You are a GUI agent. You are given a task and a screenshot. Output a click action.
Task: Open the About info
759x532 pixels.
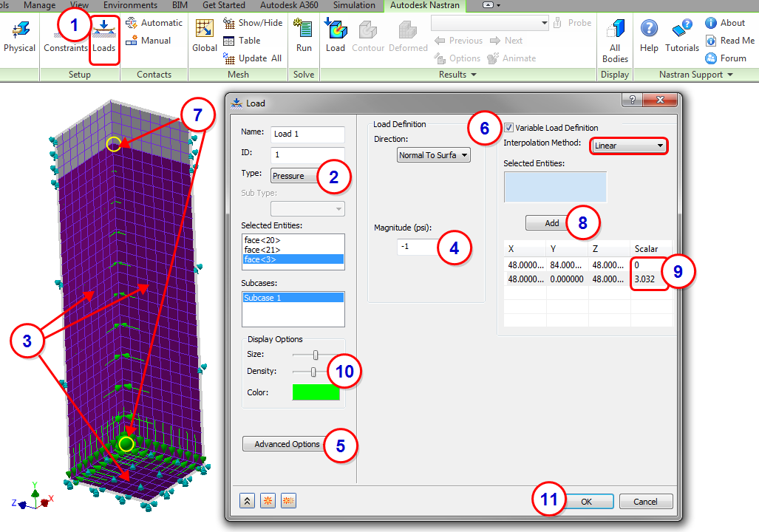[725, 23]
